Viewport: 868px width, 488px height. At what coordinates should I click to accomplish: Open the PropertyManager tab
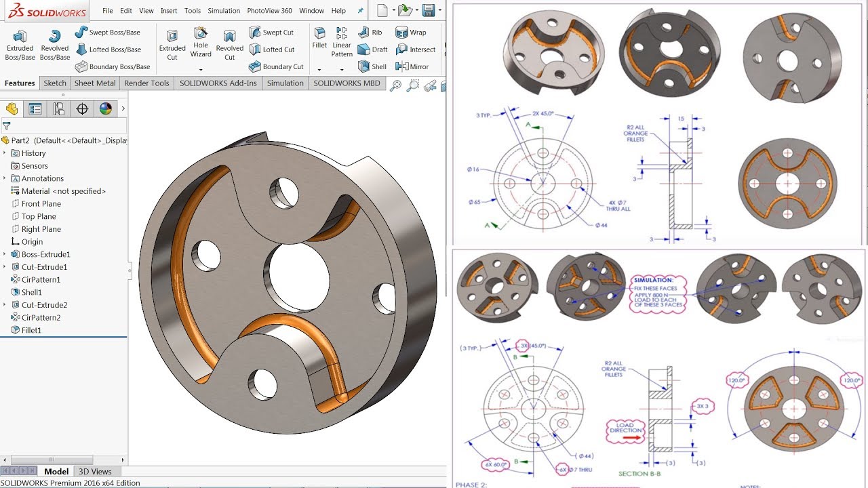click(x=35, y=109)
